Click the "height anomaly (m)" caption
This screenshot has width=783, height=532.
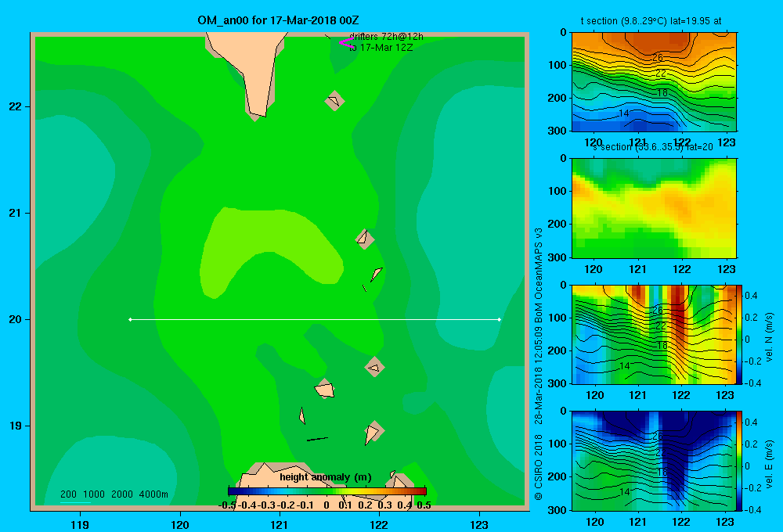coord(326,477)
